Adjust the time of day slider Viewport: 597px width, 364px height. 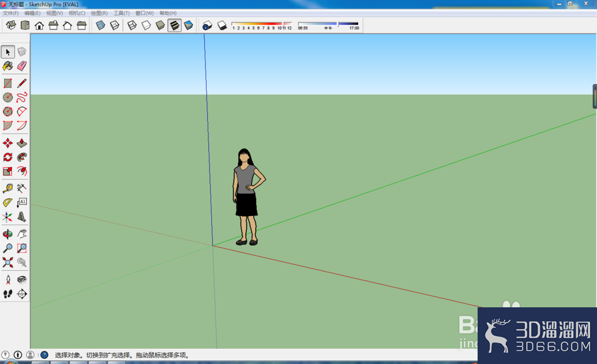point(328,24)
